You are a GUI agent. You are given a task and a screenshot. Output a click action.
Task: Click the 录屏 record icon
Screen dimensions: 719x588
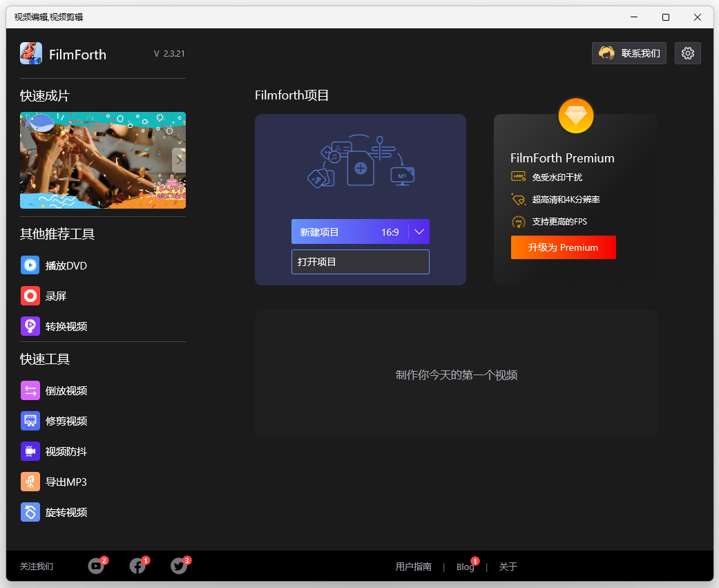(x=30, y=296)
